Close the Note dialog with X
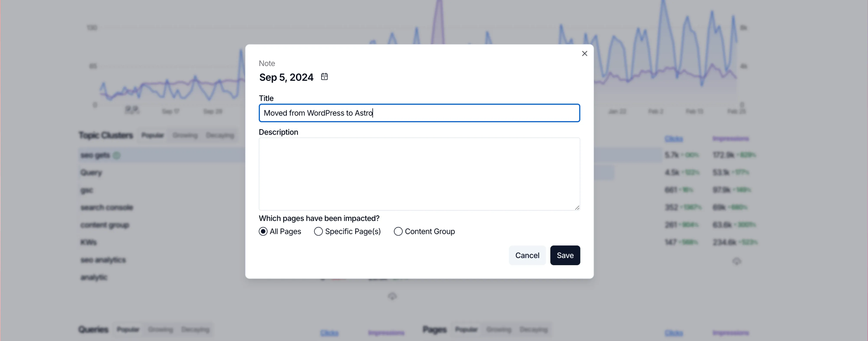The height and width of the screenshot is (341, 868). click(x=584, y=54)
